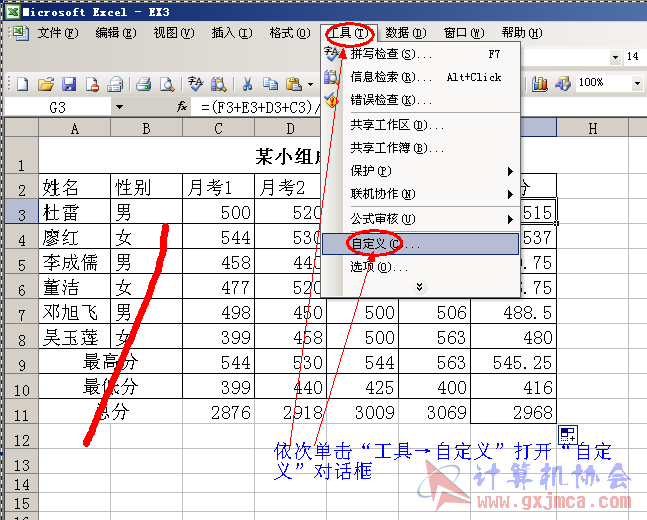The height and width of the screenshot is (520, 647).
Task: Click the 工具(T) menu
Action: coord(349,33)
